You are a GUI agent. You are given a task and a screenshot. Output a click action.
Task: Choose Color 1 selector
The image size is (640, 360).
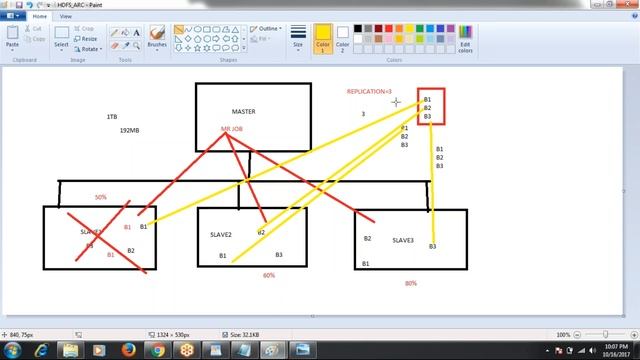(x=322, y=39)
